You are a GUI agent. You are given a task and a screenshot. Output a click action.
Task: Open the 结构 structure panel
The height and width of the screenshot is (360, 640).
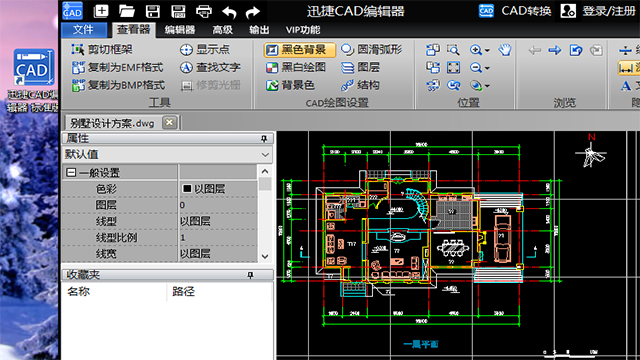click(360, 85)
